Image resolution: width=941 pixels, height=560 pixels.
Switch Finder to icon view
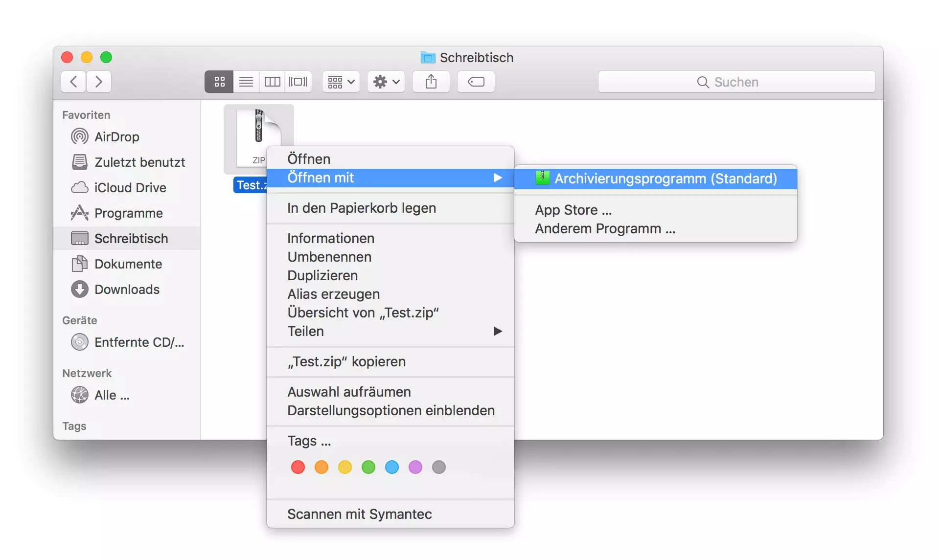(219, 82)
